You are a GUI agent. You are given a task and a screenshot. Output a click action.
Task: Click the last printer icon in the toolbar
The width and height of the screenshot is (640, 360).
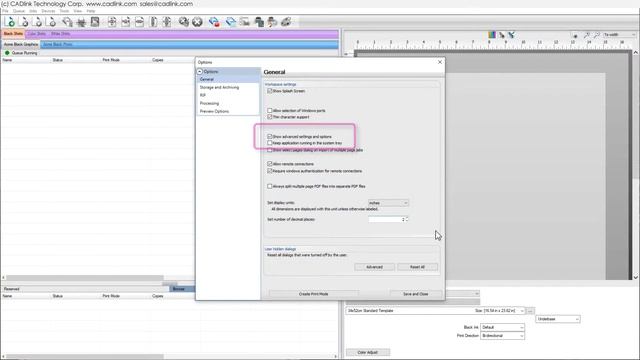point(286,22)
